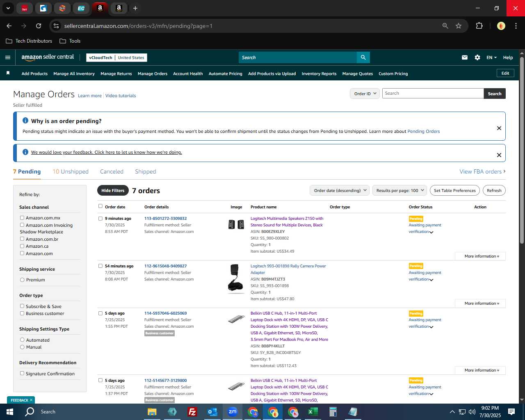Open View FBA orders link
This screenshot has width=525, height=420.
point(482,171)
